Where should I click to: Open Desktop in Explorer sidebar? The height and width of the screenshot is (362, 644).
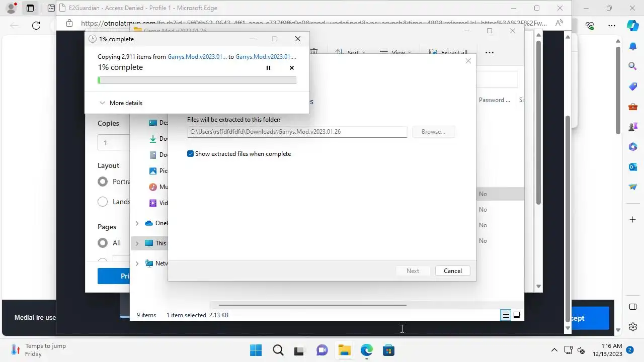click(158, 123)
